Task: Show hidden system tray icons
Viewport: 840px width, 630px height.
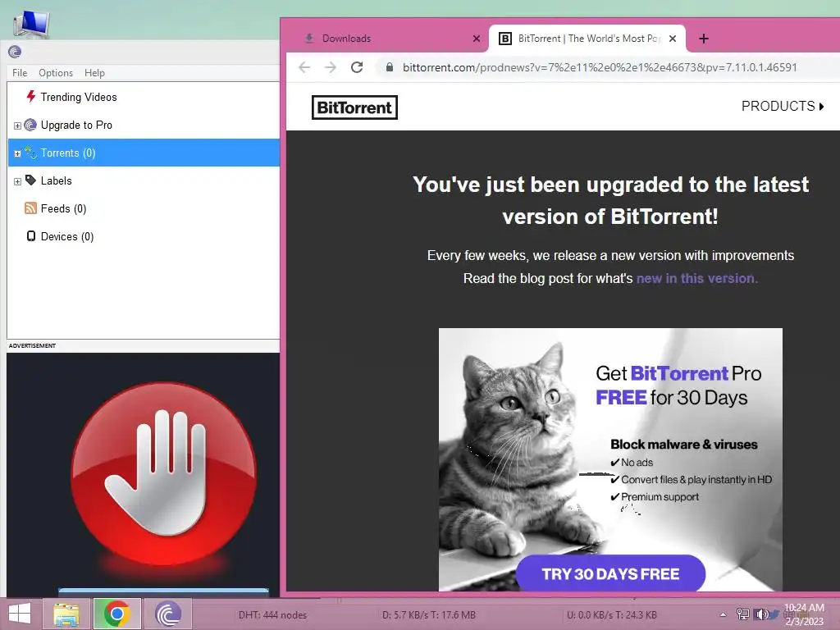Action: tap(724, 614)
